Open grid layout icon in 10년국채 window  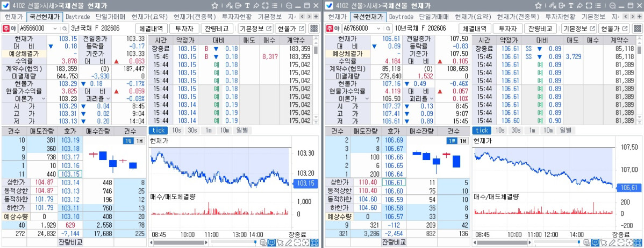(636, 28)
